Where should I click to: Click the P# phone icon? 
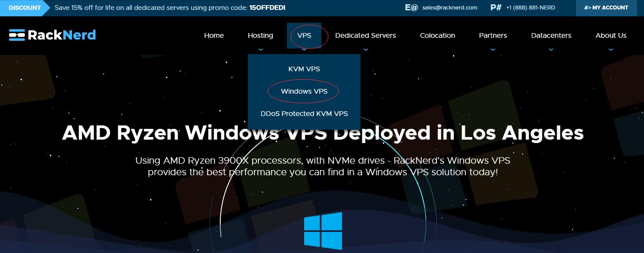(496, 7)
